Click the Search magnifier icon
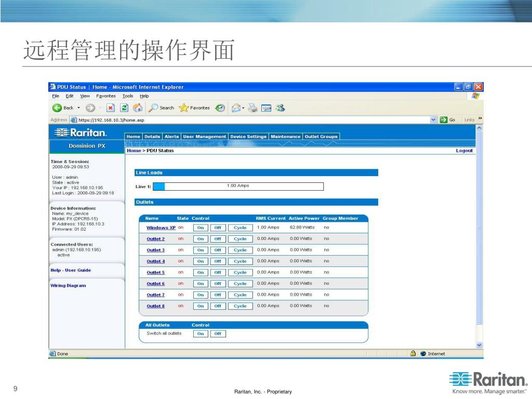Viewport: 532px width, 399px height. 153,108
